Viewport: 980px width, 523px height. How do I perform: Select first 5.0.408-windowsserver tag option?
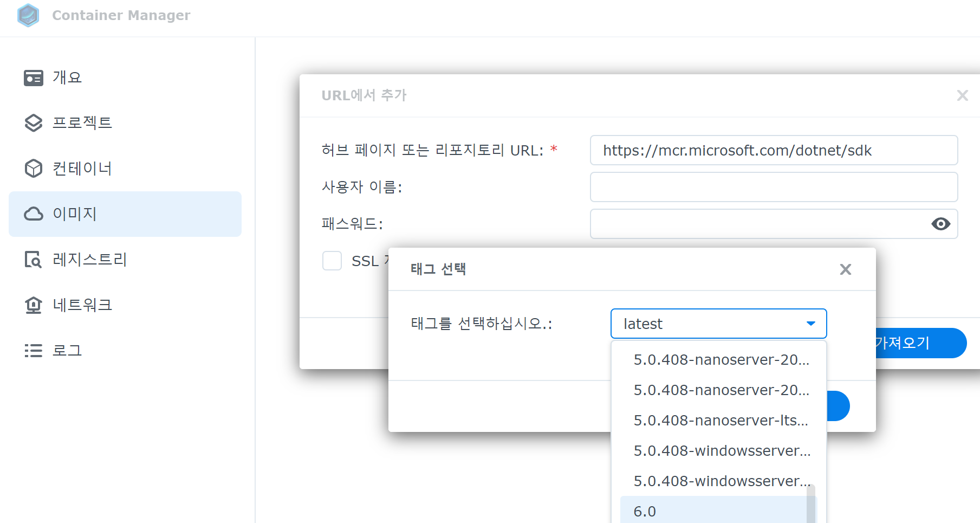(718, 451)
